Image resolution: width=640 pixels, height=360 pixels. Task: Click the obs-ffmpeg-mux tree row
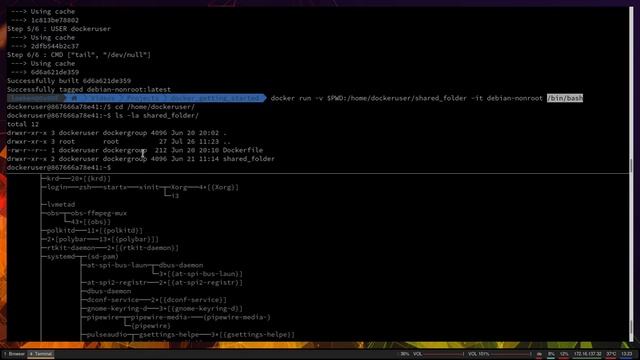pos(84,213)
